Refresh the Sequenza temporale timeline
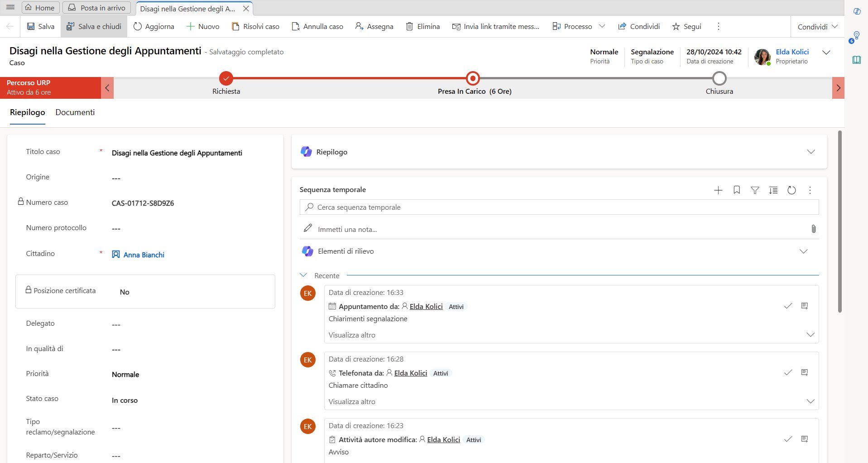Image resolution: width=868 pixels, height=463 pixels. point(791,190)
